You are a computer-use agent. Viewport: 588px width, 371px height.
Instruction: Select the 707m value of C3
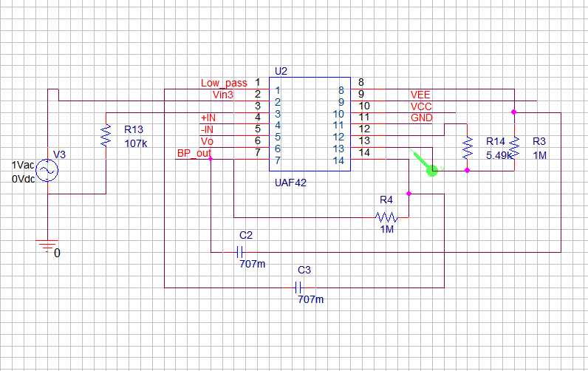click(x=310, y=299)
